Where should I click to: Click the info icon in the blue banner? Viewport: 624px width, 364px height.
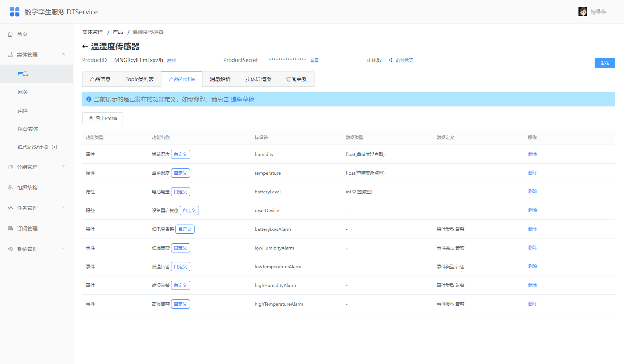pyautogui.click(x=89, y=99)
